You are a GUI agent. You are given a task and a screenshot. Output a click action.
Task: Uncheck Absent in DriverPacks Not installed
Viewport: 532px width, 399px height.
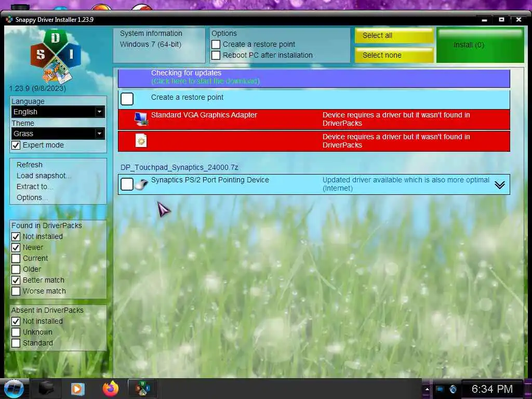click(x=16, y=321)
